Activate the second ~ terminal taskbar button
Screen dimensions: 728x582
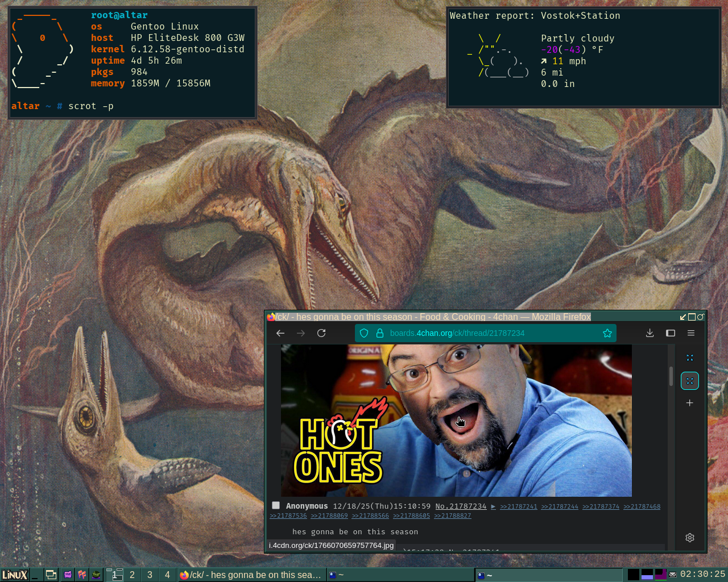click(549, 575)
